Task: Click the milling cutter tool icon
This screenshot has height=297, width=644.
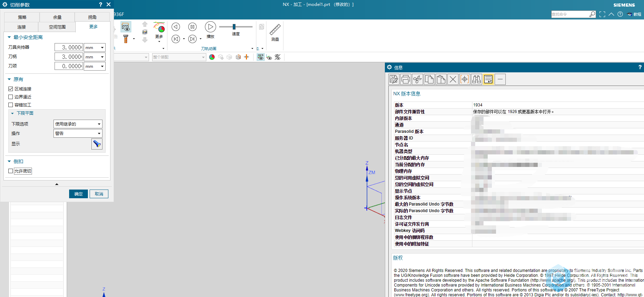Action: pyautogui.click(x=126, y=39)
